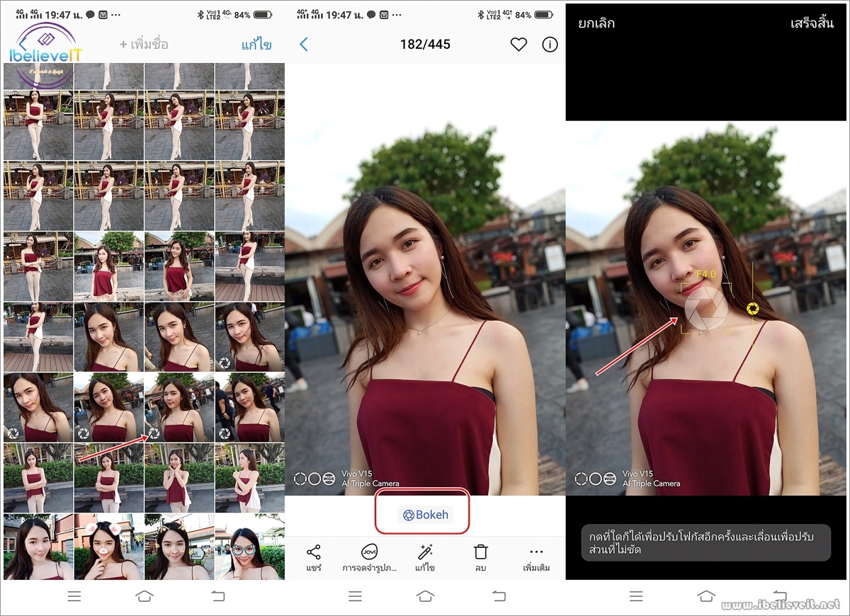Image resolution: width=850 pixels, height=616 pixels.
Task: Tap the large aperture focus circle on face
Action: pyautogui.click(x=706, y=308)
